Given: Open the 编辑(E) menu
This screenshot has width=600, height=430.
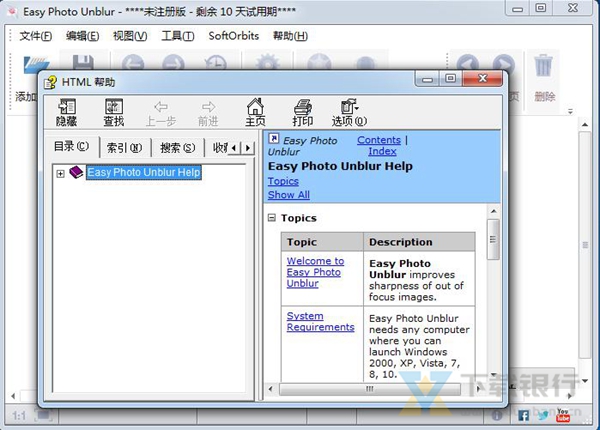Looking at the screenshot, I should pos(82,36).
